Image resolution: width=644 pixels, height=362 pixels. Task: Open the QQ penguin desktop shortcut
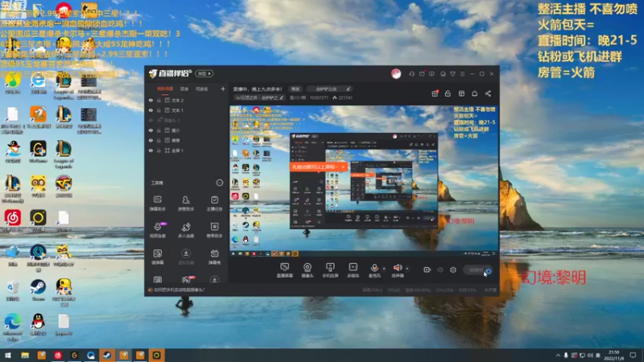[38, 325]
